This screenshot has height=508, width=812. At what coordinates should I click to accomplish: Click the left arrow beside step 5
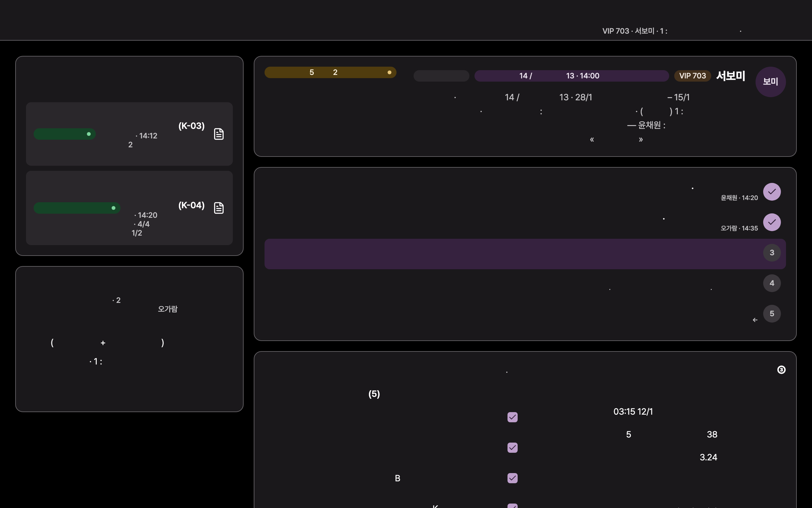755,320
